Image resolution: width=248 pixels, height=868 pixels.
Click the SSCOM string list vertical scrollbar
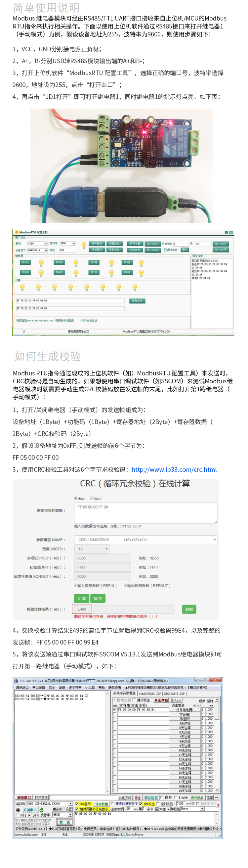pos(217,745)
